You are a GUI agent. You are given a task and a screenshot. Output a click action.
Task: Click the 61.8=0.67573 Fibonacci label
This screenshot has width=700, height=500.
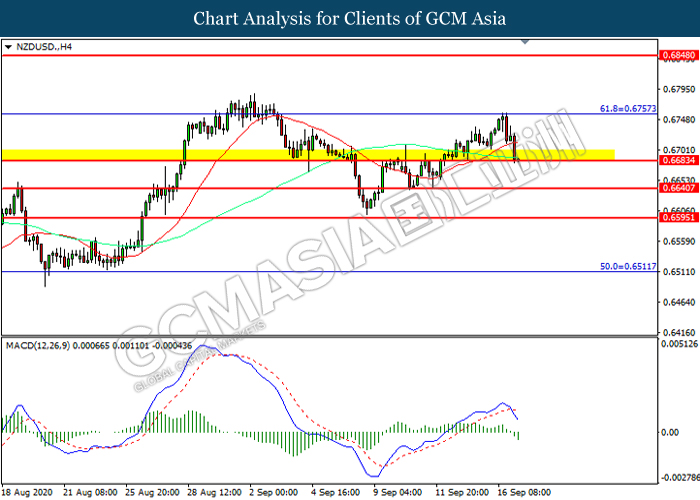pyautogui.click(x=628, y=108)
